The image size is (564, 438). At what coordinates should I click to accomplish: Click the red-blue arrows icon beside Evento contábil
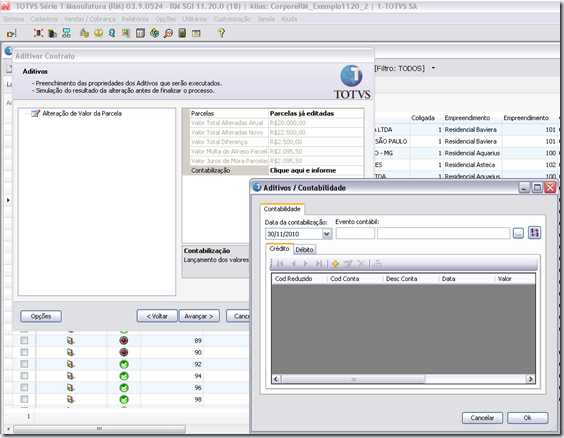tap(535, 233)
